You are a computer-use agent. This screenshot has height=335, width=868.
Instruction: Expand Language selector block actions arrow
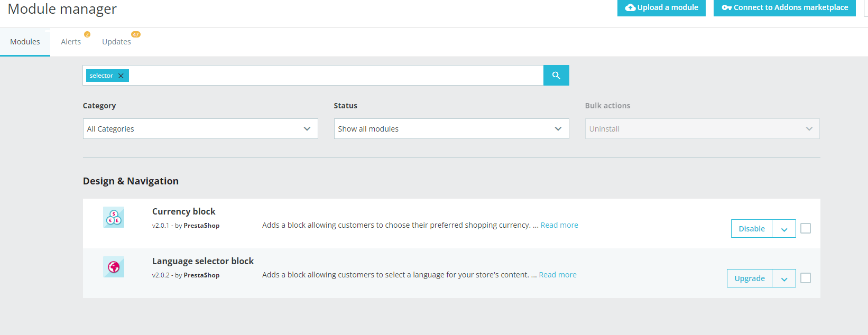784,278
